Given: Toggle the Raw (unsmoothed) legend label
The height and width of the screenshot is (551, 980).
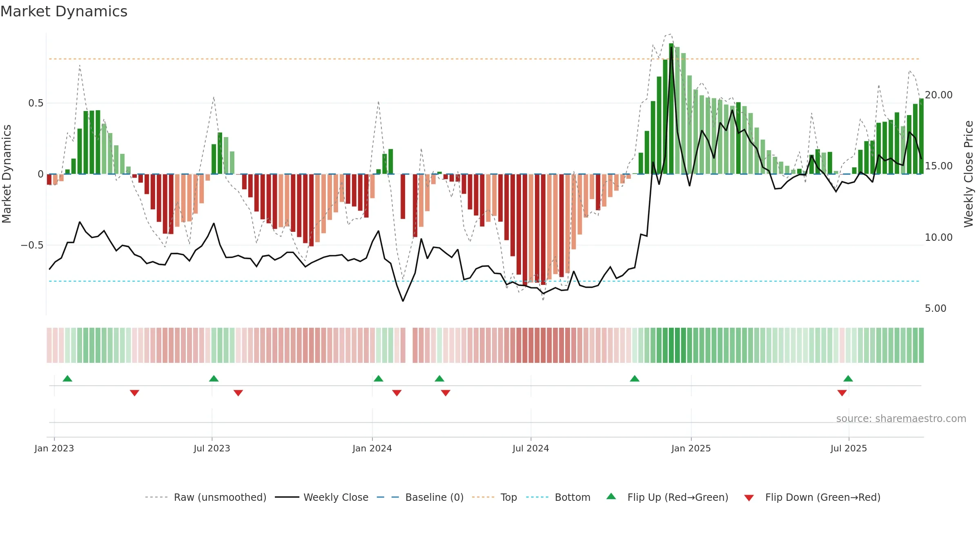Looking at the screenshot, I should (x=220, y=498).
